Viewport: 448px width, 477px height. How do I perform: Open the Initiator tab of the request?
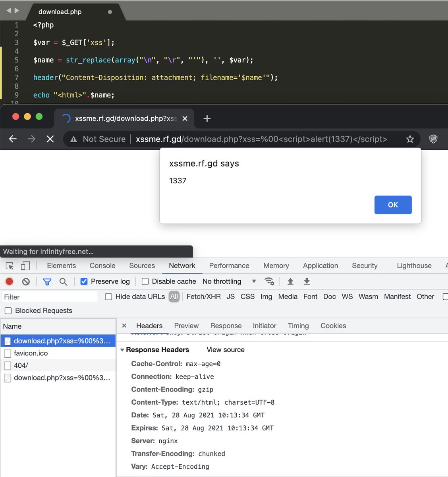(x=265, y=326)
